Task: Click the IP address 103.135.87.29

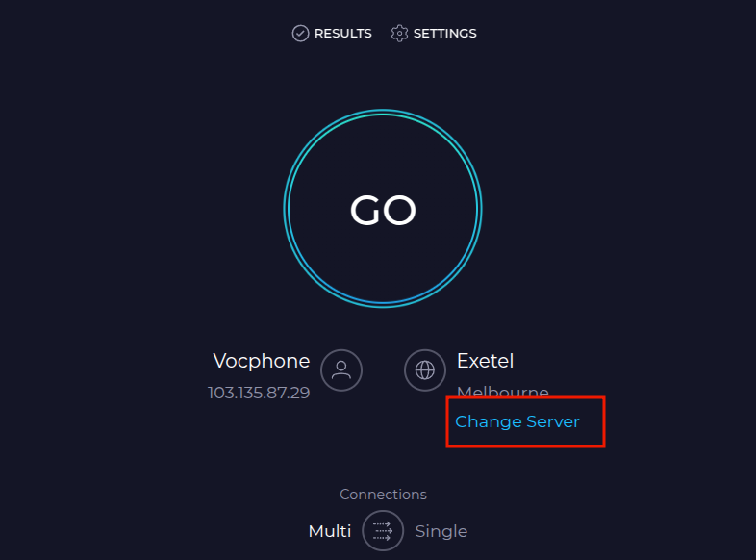Action: click(x=259, y=393)
